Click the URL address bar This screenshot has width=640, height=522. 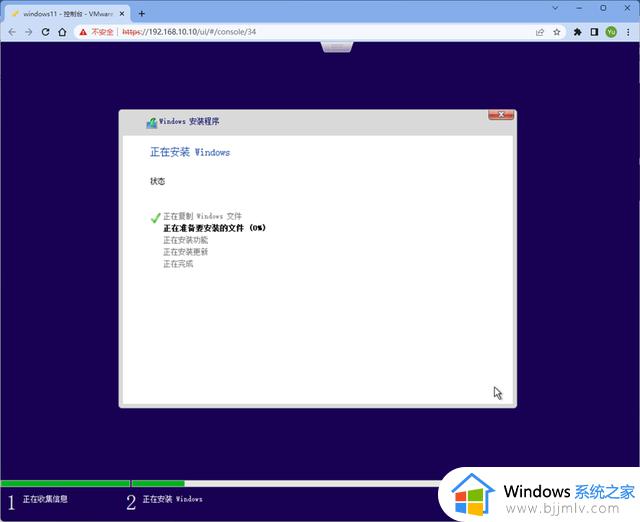coord(318,32)
